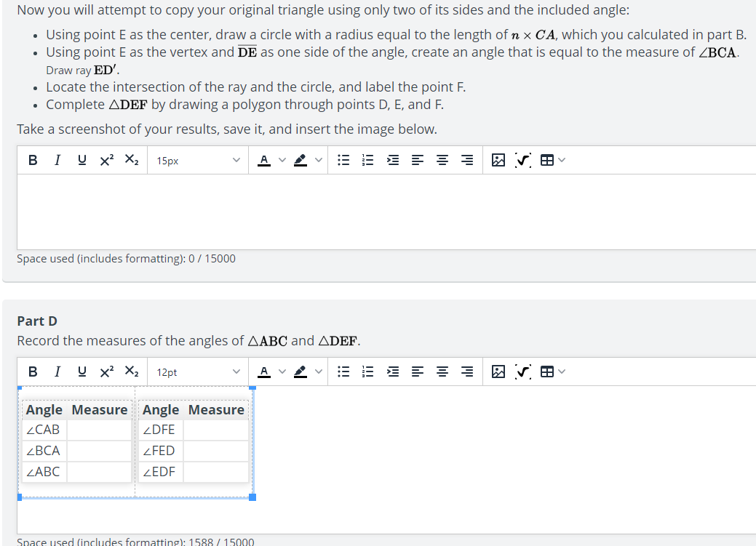Open the insert image dialog
Viewport: 756px width, 546px height.
tap(498, 160)
